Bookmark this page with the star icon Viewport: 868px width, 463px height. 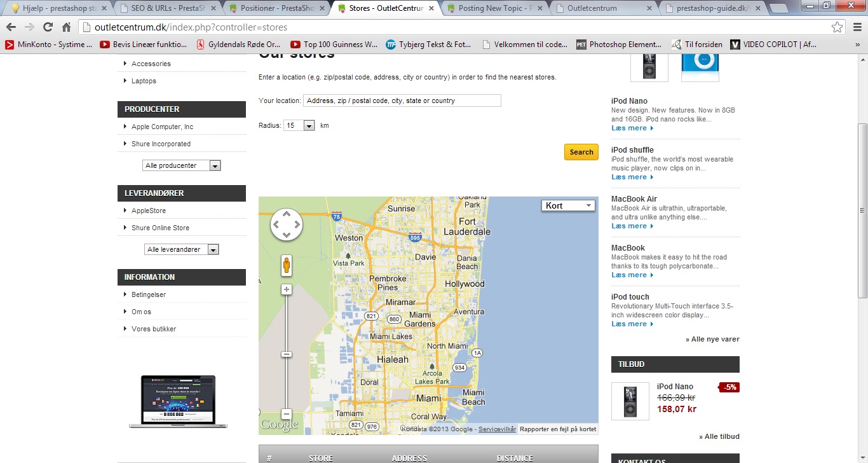837,27
